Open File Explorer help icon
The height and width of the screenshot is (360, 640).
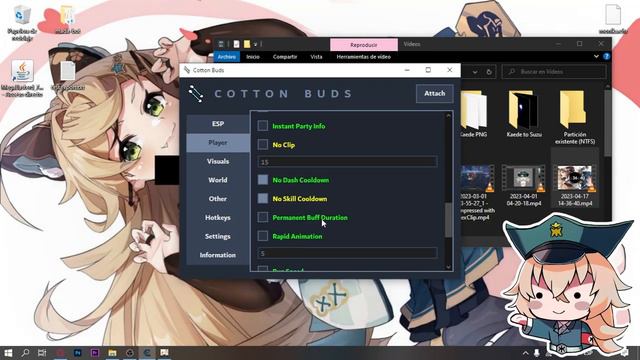click(x=607, y=56)
